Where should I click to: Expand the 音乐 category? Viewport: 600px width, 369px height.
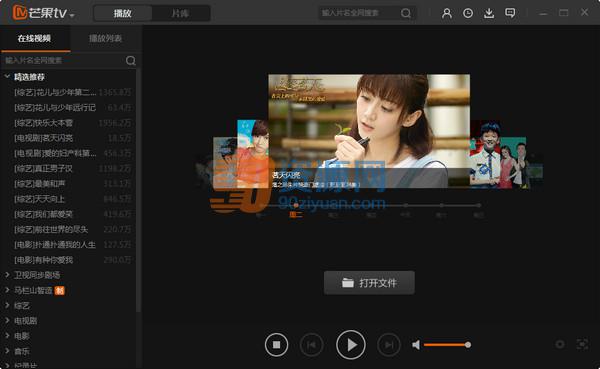[x=7, y=351]
